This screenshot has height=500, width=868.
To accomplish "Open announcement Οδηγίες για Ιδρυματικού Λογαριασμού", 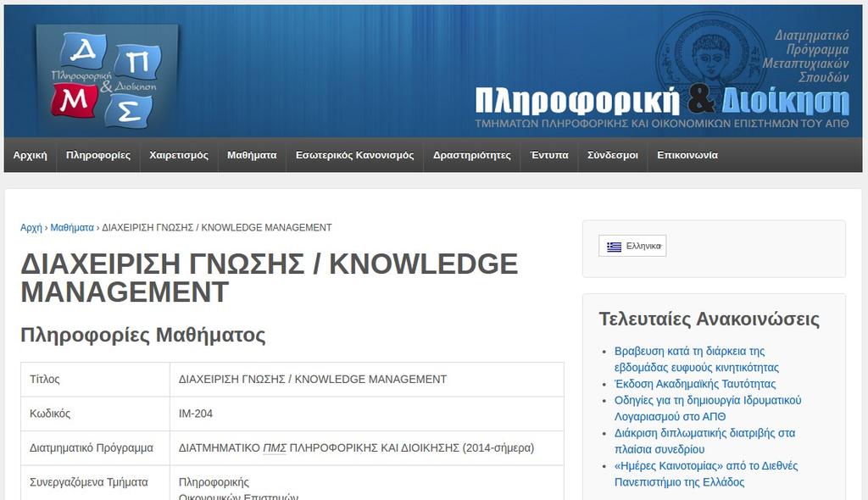I will (x=708, y=408).
